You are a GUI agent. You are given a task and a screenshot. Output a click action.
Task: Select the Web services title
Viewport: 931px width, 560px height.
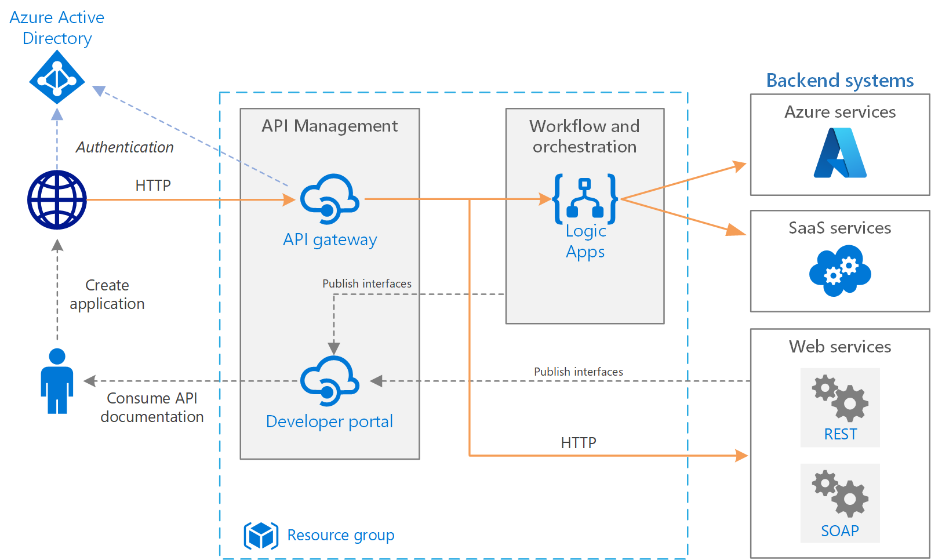[840, 347]
